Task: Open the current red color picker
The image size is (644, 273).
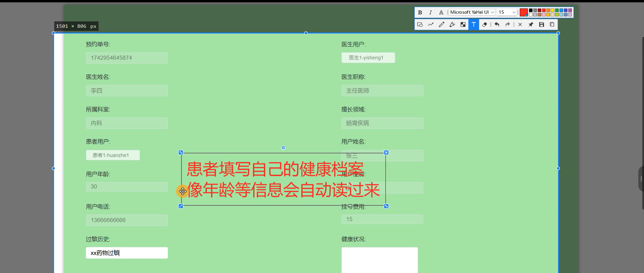Action: point(524,12)
